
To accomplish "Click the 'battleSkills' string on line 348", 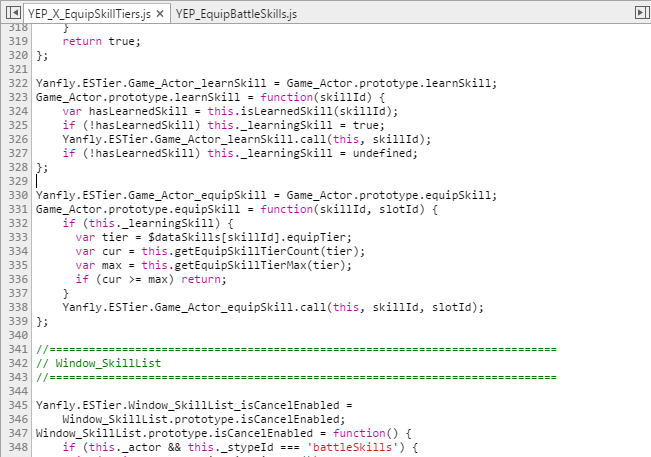I will [352, 447].
